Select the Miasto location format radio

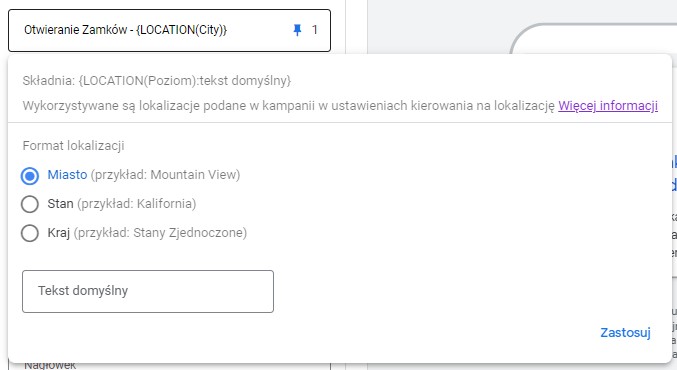coord(30,176)
